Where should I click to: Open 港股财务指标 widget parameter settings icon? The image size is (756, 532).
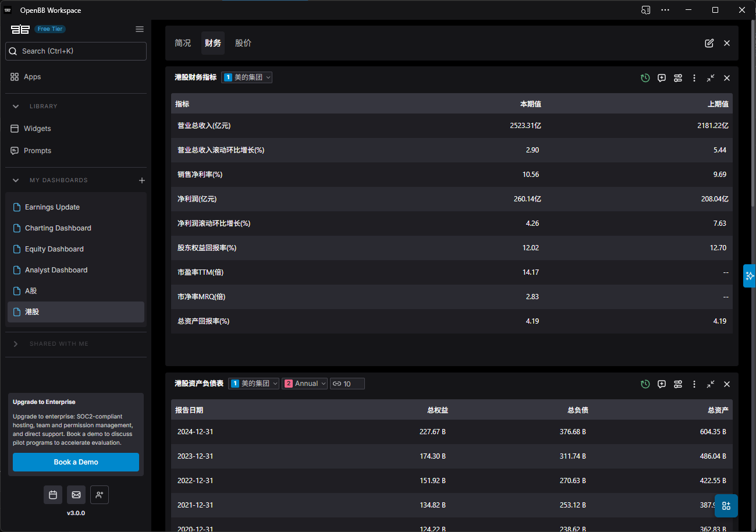point(678,78)
